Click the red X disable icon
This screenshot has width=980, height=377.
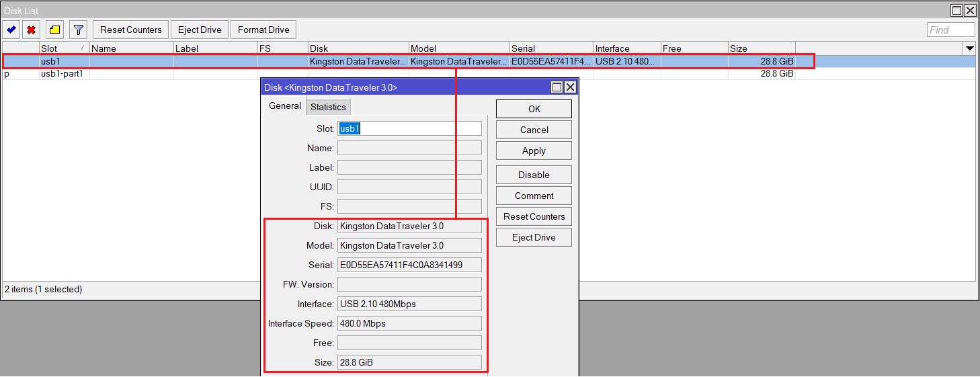[31, 30]
